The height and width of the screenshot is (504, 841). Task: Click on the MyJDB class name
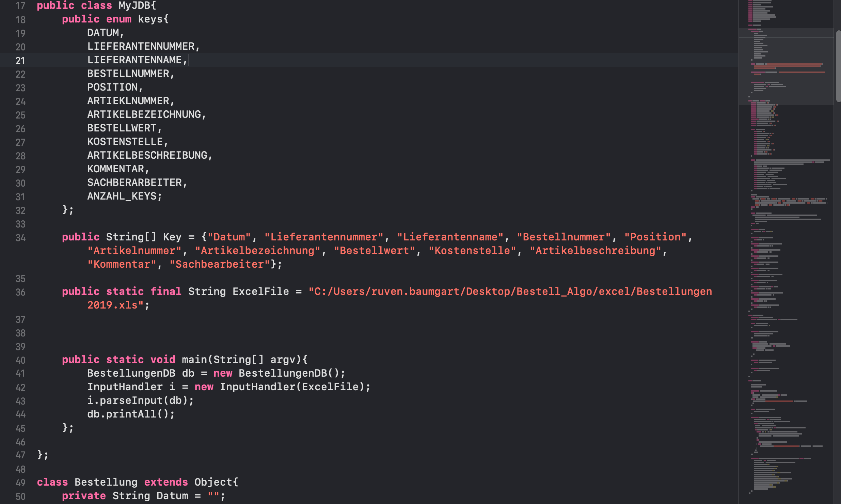click(134, 5)
